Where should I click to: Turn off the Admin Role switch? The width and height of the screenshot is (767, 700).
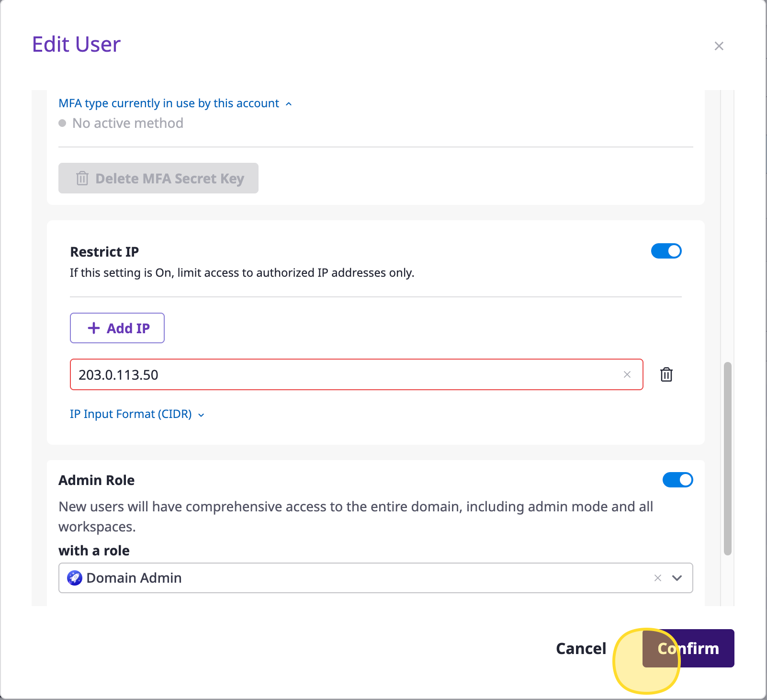[x=677, y=480]
